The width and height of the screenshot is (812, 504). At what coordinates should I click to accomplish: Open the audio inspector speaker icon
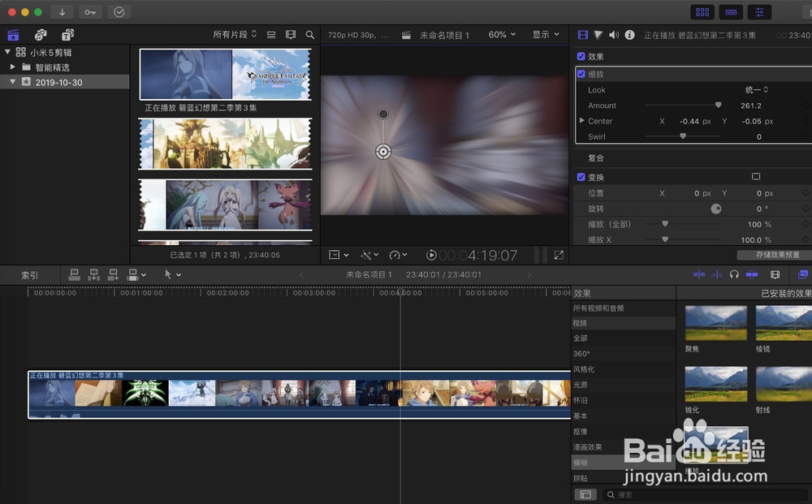614,35
